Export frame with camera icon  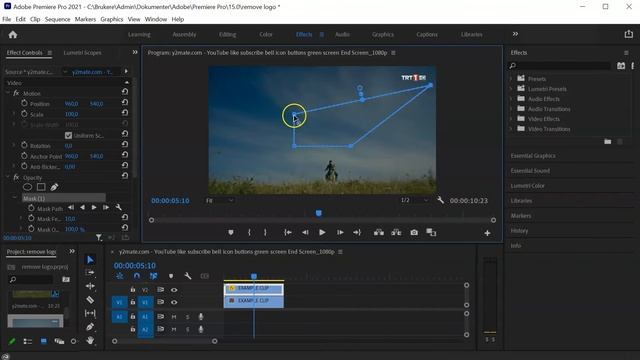[414, 232]
